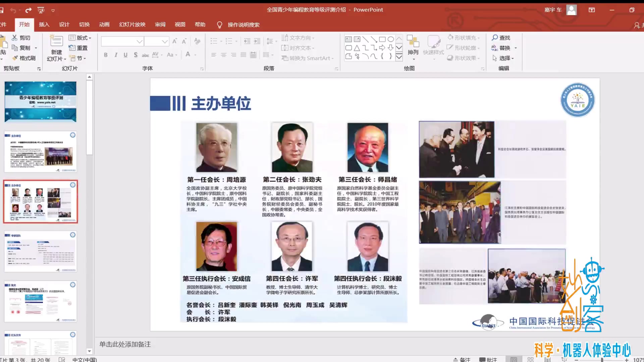Screen dimensions: 644x362
Task: Click the Cut (剪切) scissors button
Action: point(21,38)
